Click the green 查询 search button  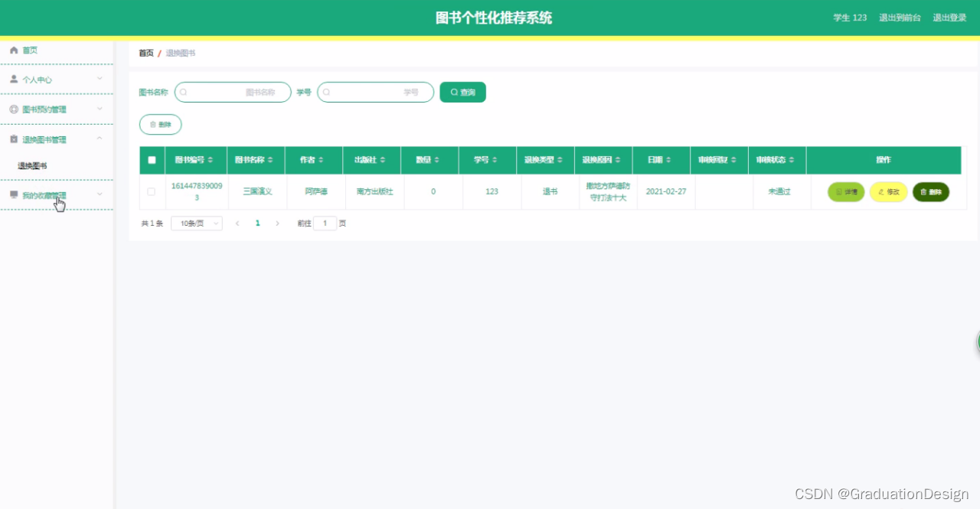(x=462, y=92)
